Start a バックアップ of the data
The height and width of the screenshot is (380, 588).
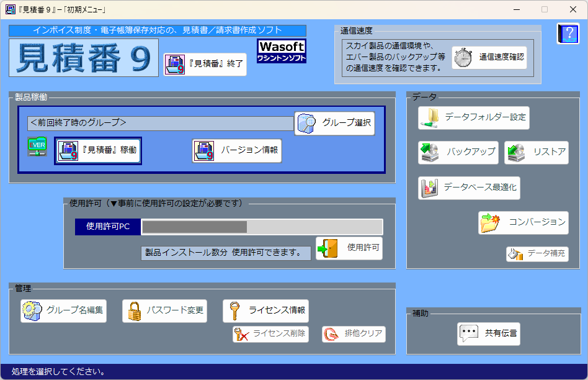click(x=458, y=153)
